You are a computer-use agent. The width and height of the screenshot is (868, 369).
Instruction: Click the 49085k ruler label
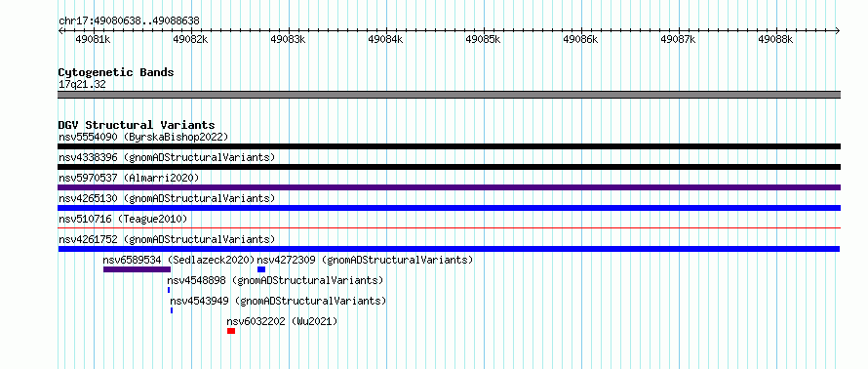click(484, 39)
